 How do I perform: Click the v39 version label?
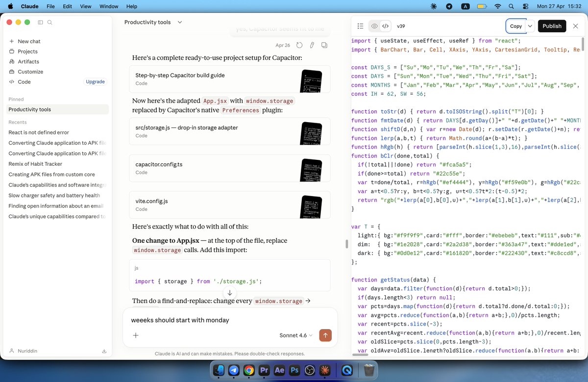point(401,26)
